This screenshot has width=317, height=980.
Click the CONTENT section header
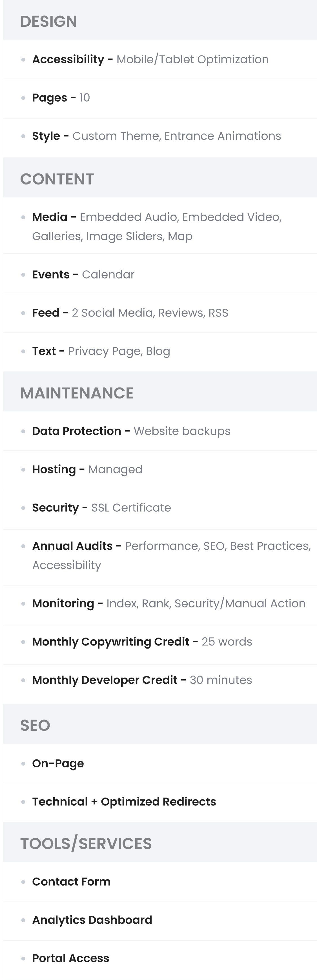160,179
